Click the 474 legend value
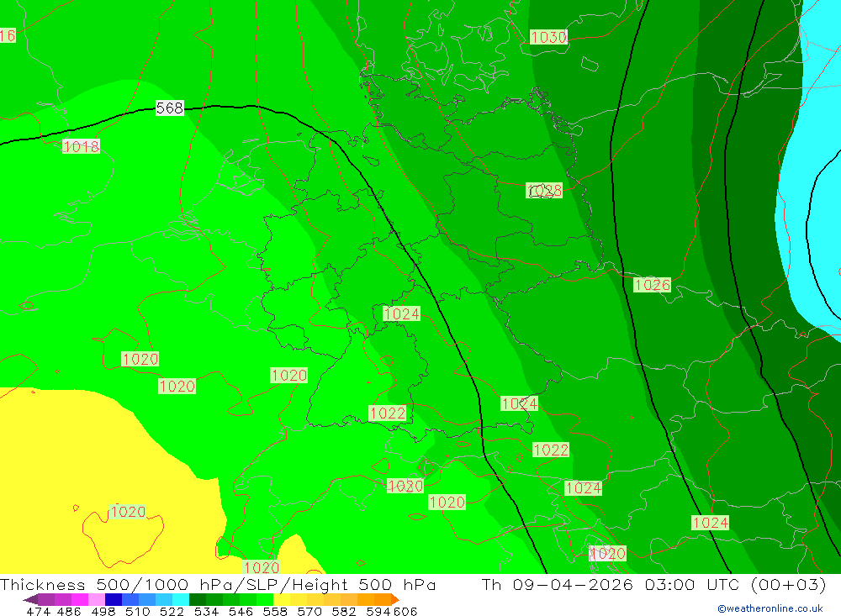The image size is (841, 616). [38, 611]
